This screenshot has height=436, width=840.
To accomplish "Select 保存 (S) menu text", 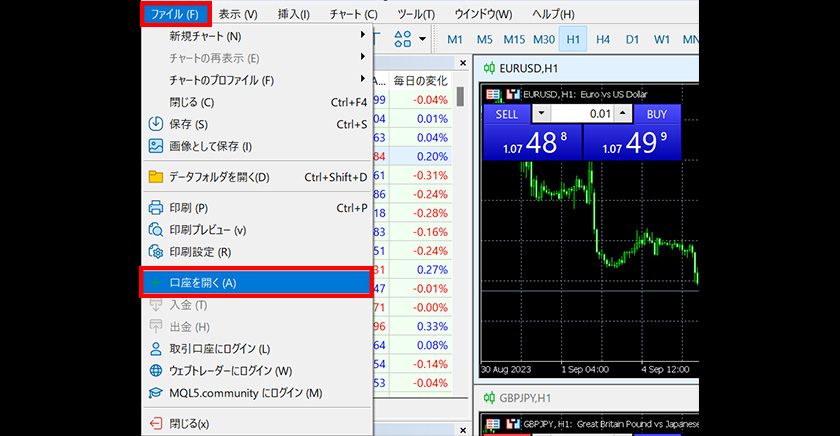I will (x=188, y=124).
